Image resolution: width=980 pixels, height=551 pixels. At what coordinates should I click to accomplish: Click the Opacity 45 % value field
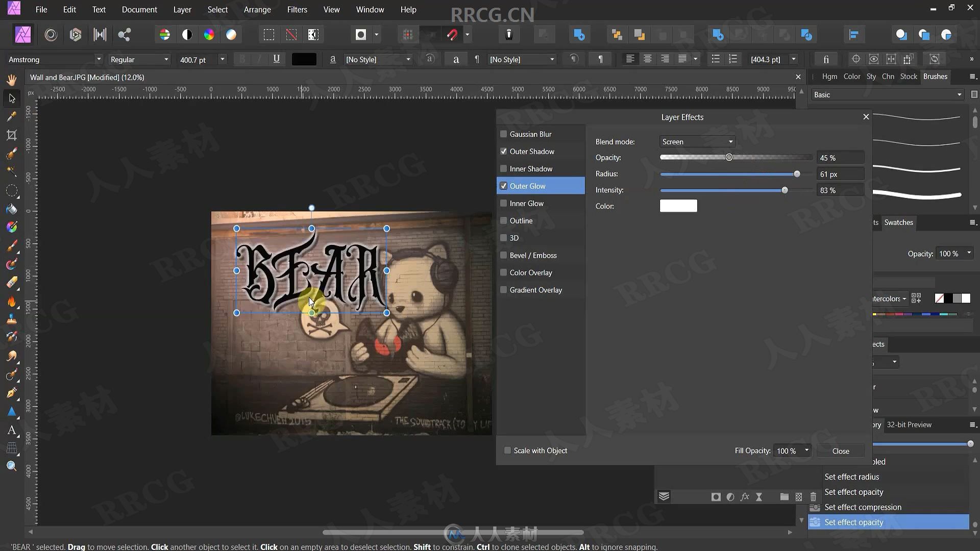(x=840, y=158)
